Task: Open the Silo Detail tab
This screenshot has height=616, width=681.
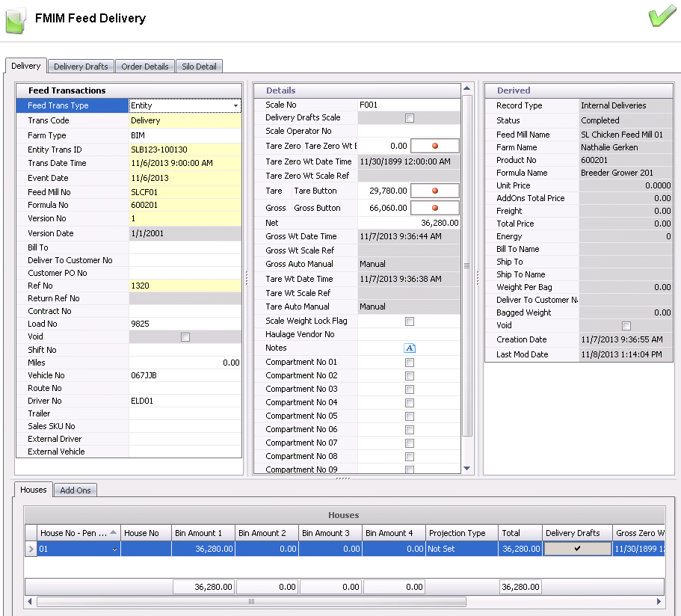Action: coord(198,66)
